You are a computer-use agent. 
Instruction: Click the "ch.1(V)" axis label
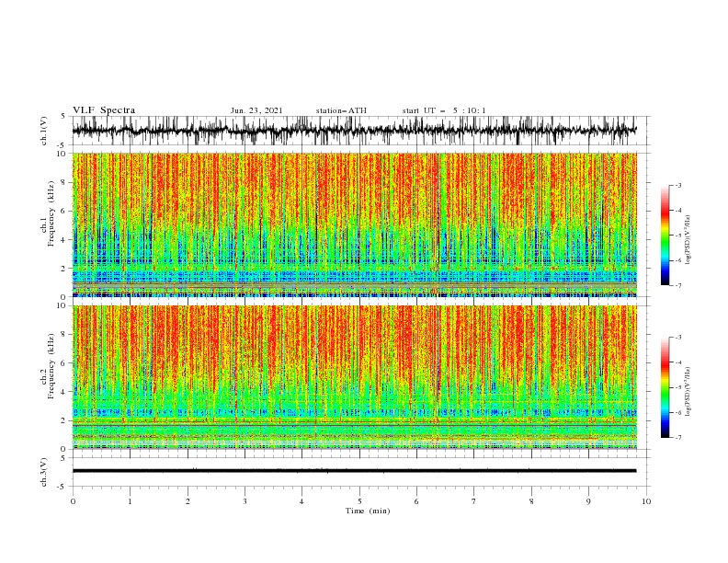tap(44, 131)
